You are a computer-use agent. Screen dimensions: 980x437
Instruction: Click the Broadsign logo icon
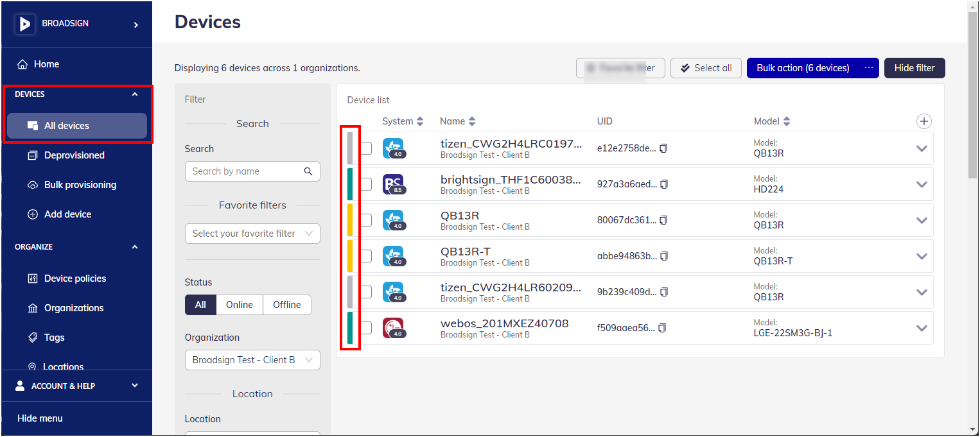click(x=25, y=24)
